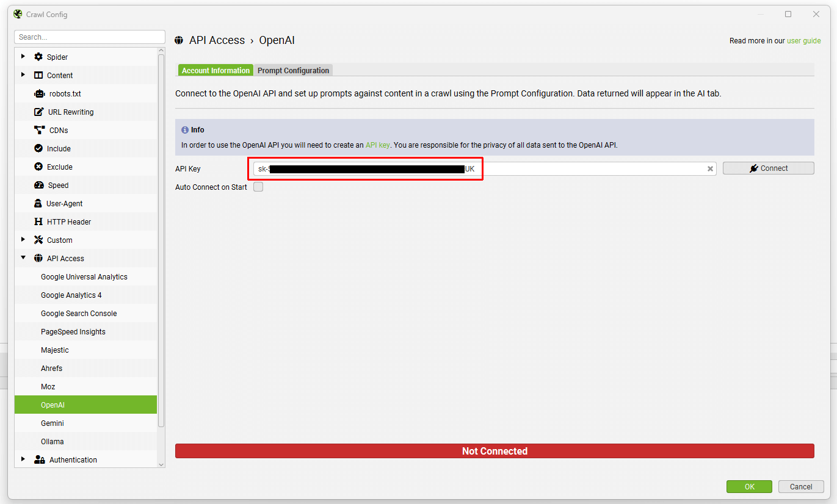Screen dimensions: 837x504
Task: Click the HTTP Header H icon
Action: [x=38, y=222]
